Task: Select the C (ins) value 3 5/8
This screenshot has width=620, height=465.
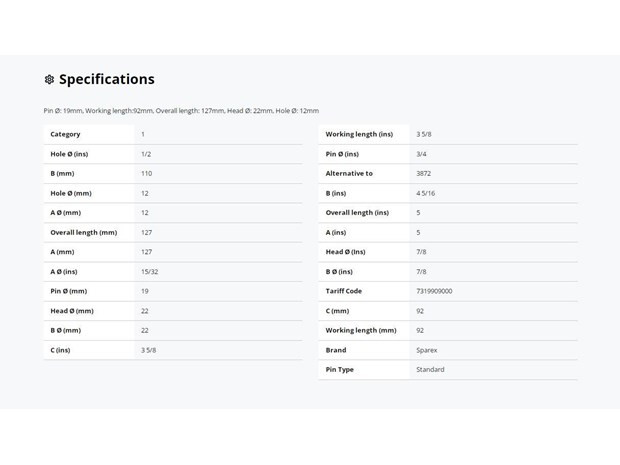Action: [x=149, y=350]
